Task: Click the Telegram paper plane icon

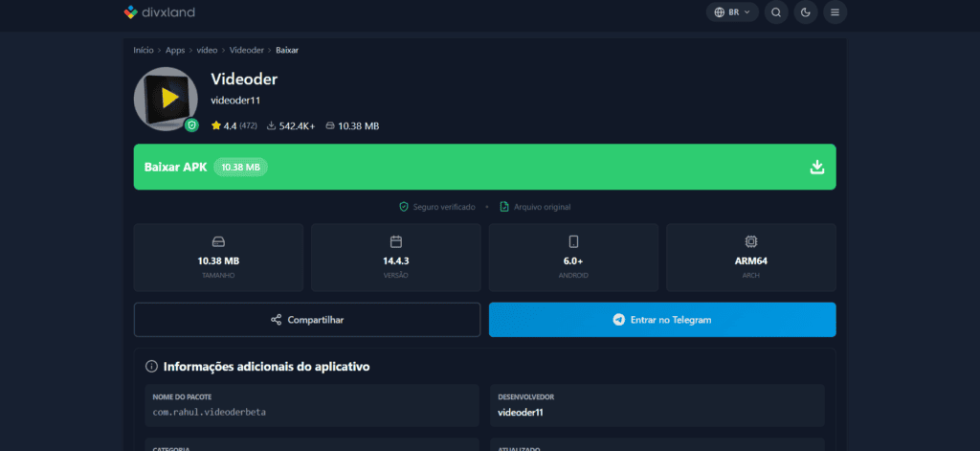Action: pos(619,320)
